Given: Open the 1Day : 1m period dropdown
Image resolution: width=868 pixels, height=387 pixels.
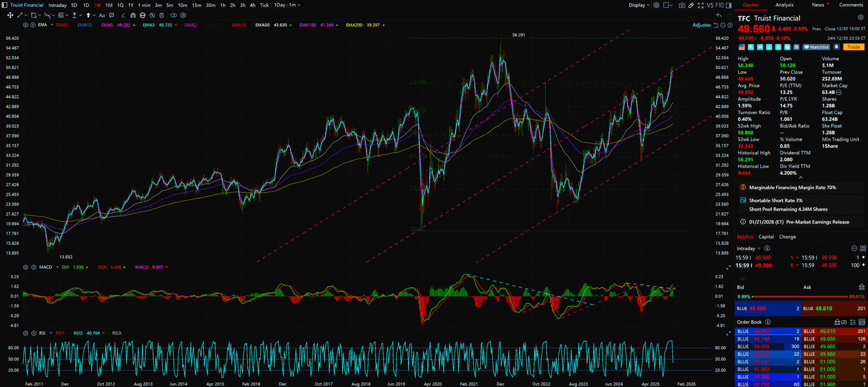Looking at the screenshot, I should pyautogui.click(x=287, y=5).
